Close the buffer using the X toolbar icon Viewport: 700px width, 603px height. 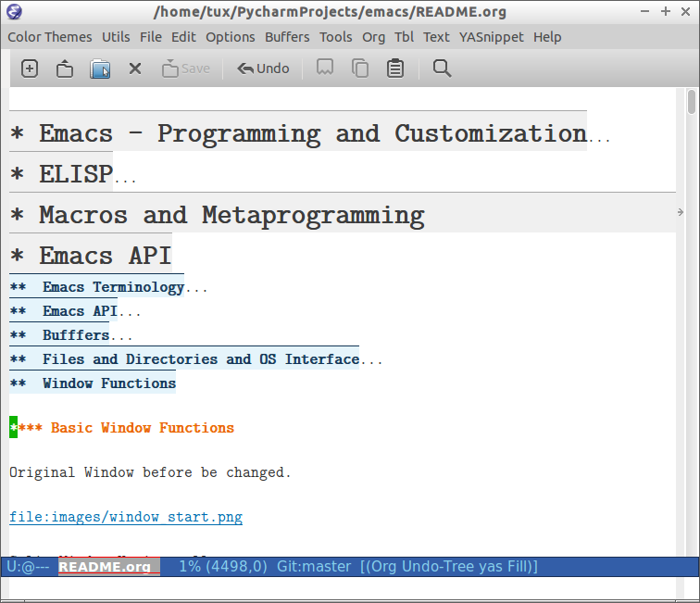[x=135, y=69]
